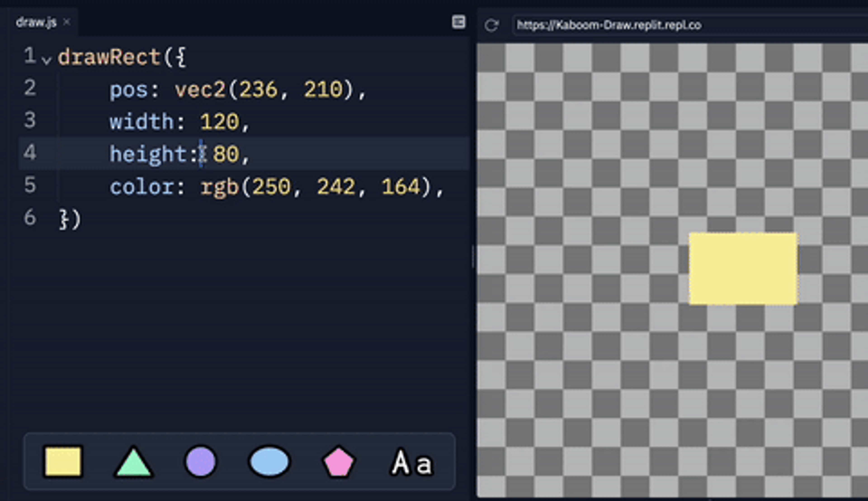Select the pink pentagon polygon tool
This screenshot has height=501, width=868.
tap(339, 462)
